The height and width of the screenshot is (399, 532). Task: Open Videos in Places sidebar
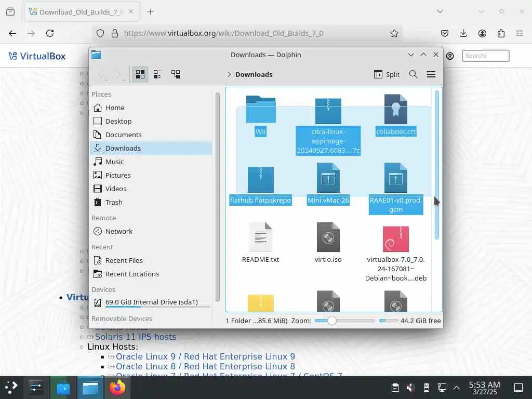pos(151,189)
